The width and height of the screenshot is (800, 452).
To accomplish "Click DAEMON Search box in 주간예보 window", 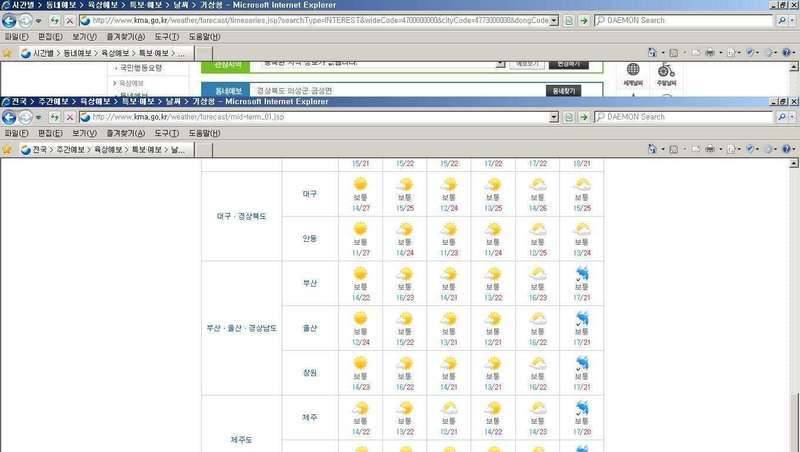I will tap(684, 117).
